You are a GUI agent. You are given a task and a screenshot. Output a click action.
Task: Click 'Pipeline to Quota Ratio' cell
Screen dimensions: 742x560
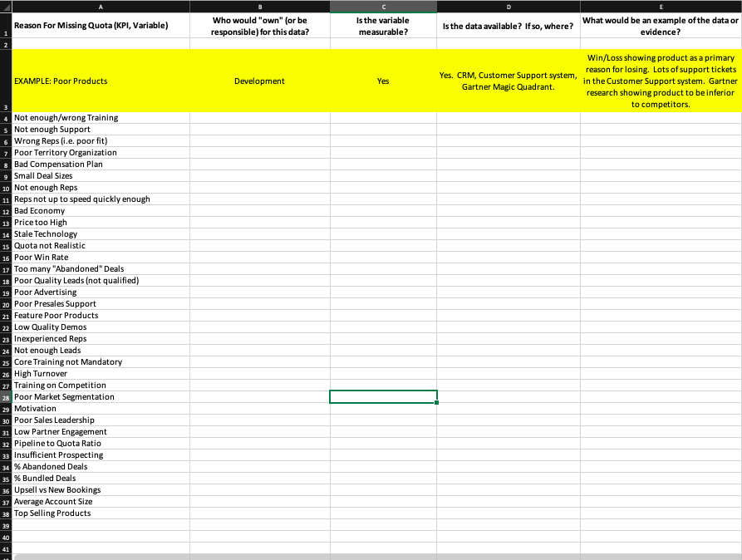pyautogui.click(x=101, y=444)
